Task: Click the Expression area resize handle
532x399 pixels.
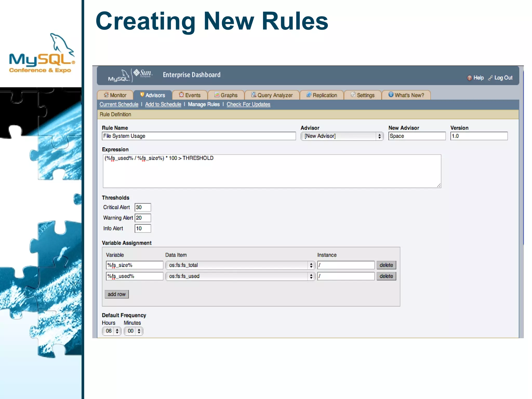Action: click(438, 185)
